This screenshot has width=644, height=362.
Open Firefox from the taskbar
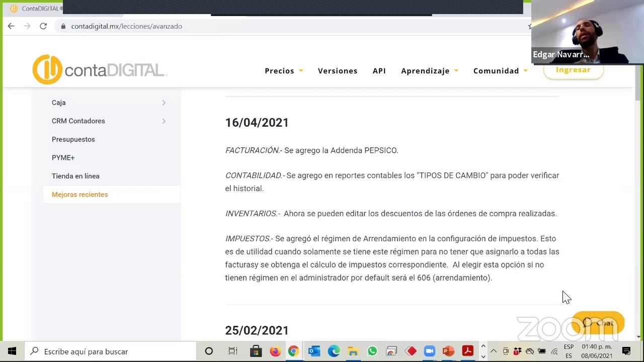[x=275, y=351]
